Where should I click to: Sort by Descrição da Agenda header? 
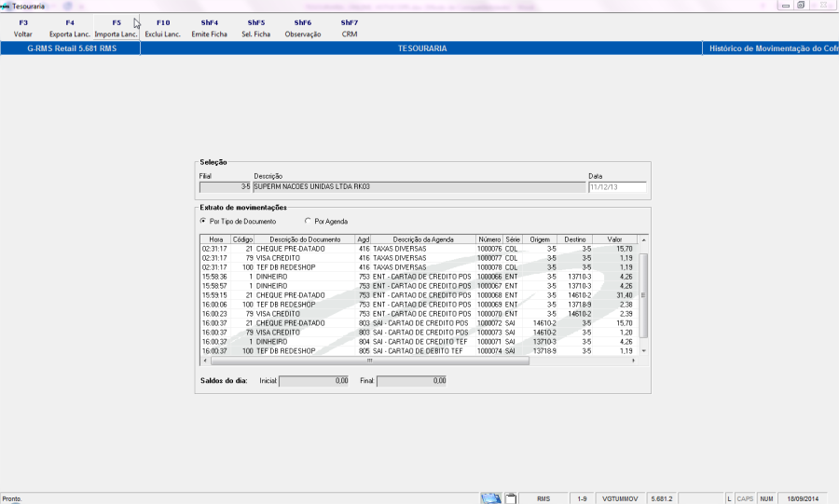(x=423, y=239)
